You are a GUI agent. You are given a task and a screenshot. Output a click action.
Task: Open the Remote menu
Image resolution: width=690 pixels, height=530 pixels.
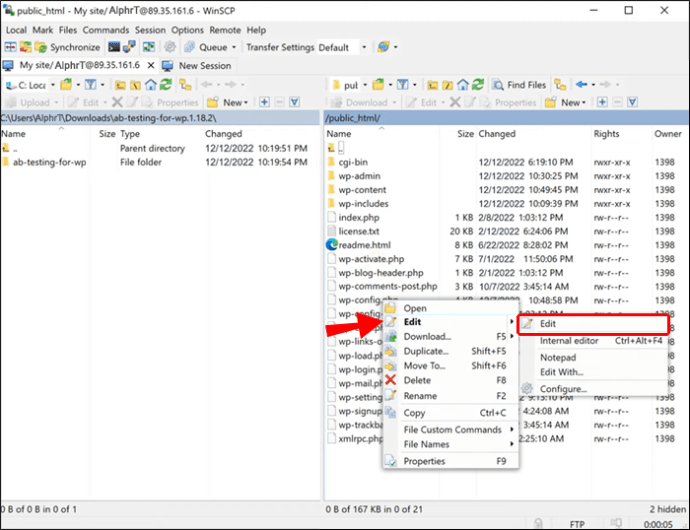225,30
